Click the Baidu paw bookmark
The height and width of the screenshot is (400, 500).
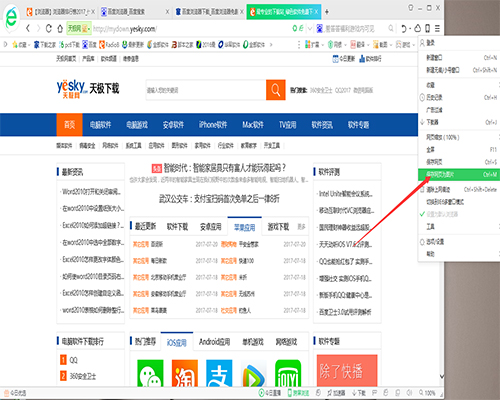89,44
